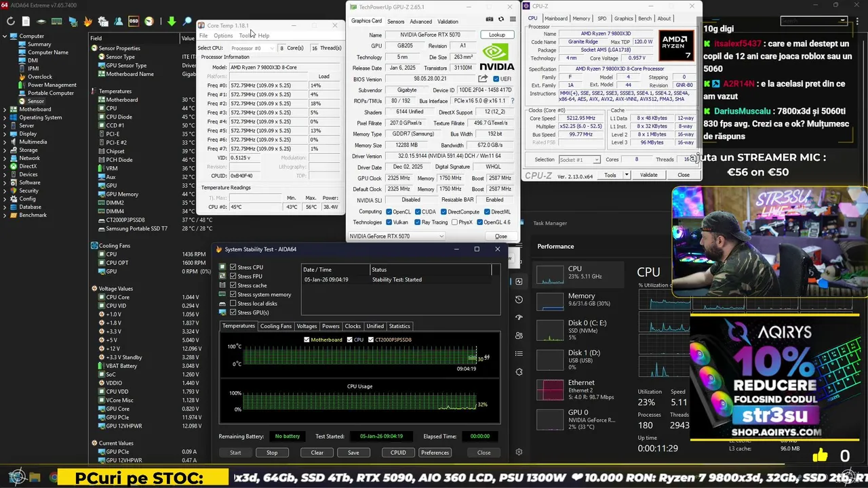Open Task Manager Startup apps sidebar icon
This screenshot has height=488, width=868.
click(x=519, y=317)
